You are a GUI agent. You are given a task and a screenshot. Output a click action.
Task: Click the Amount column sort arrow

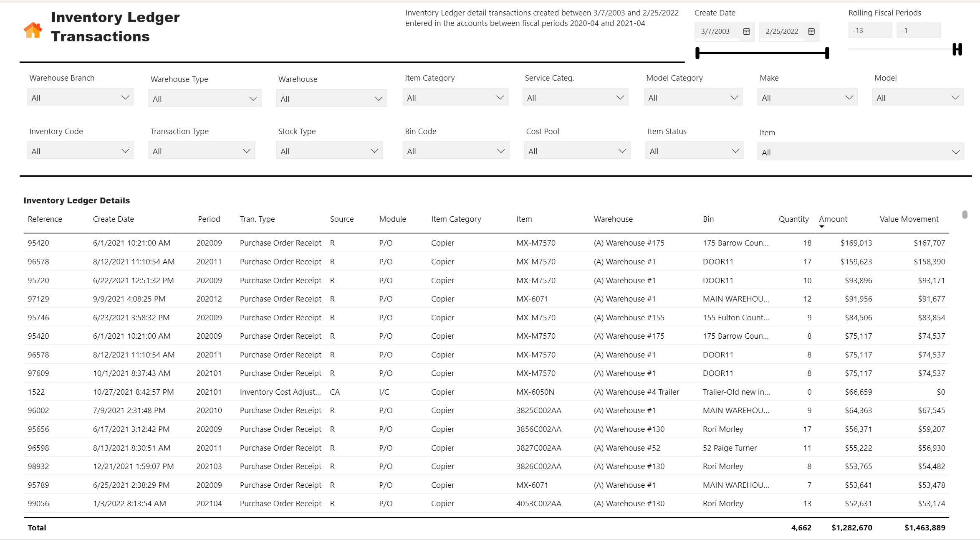click(x=822, y=227)
